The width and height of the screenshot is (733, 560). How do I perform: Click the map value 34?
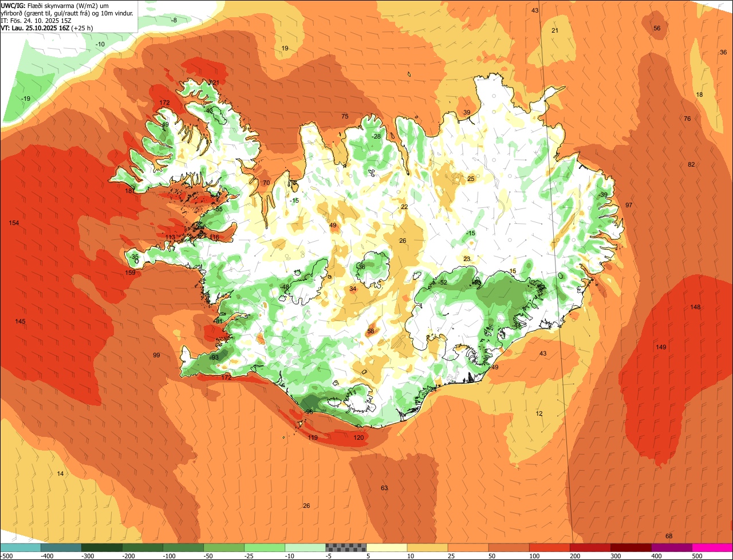pyautogui.click(x=353, y=289)
